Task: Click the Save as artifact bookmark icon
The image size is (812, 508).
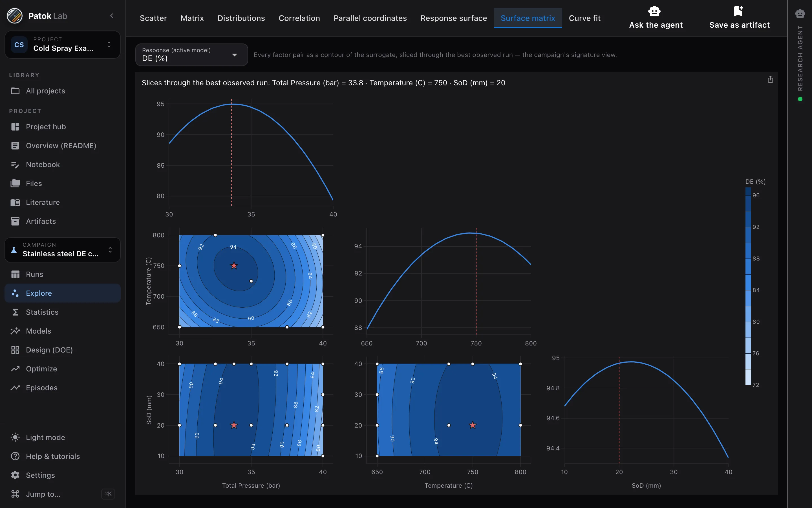Action: (738, 11)
